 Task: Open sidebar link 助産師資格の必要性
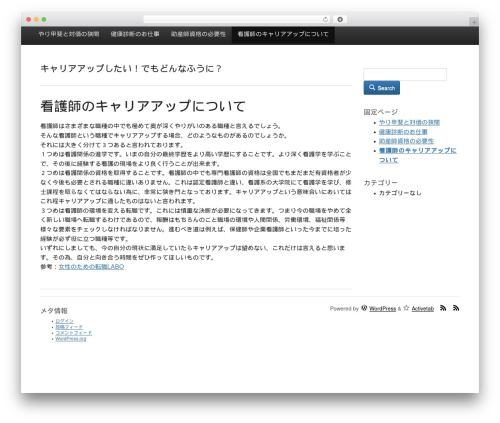pos(406,141)
